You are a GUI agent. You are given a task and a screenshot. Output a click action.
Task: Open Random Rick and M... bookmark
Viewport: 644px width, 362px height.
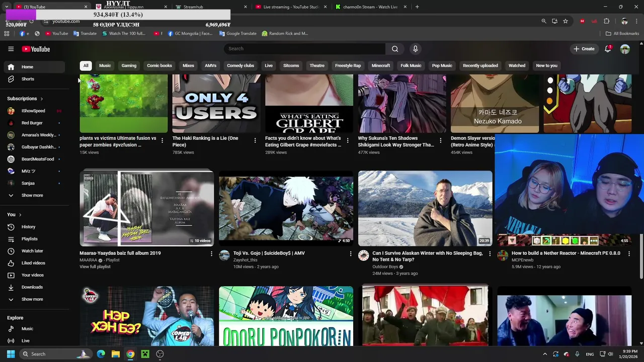[285, 34]
